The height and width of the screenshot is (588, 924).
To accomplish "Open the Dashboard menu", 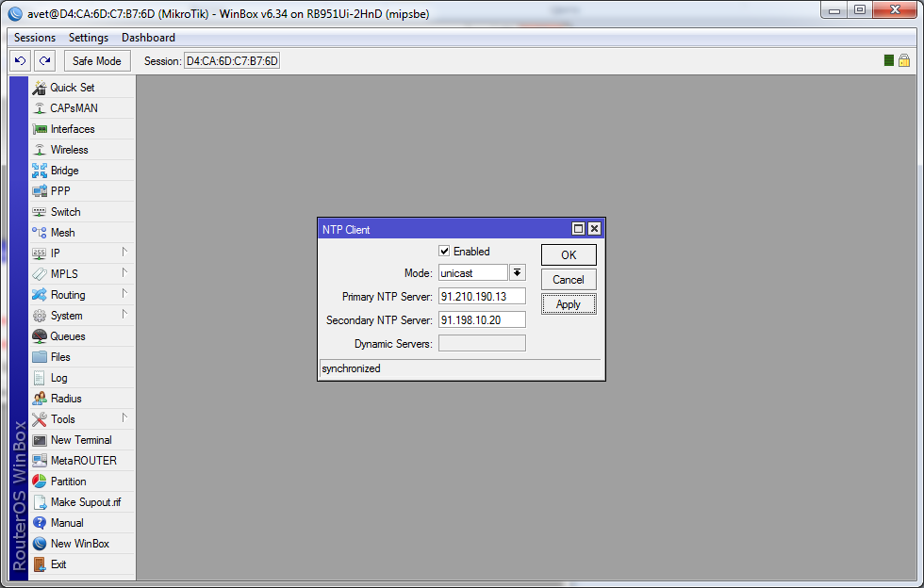I will [x=148, y=38].
